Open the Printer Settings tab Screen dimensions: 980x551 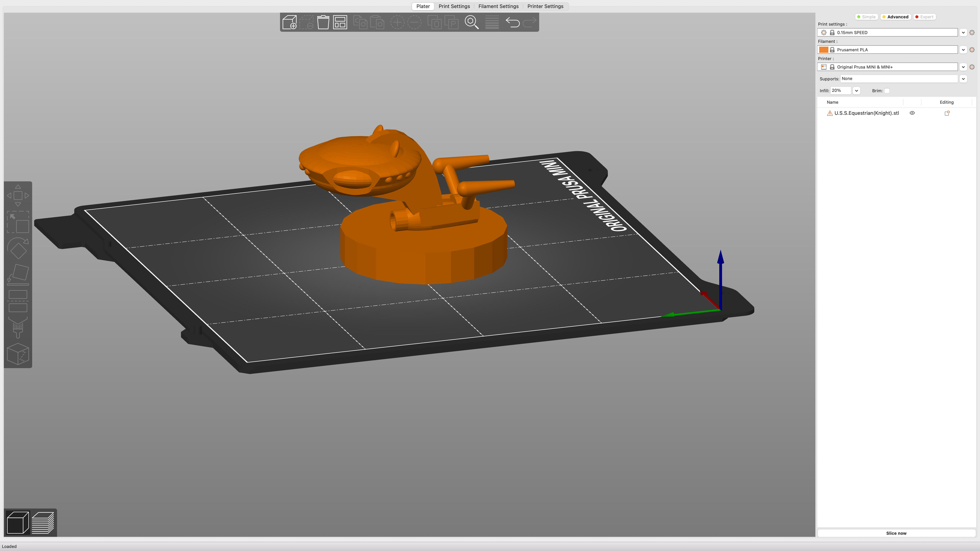545,7
